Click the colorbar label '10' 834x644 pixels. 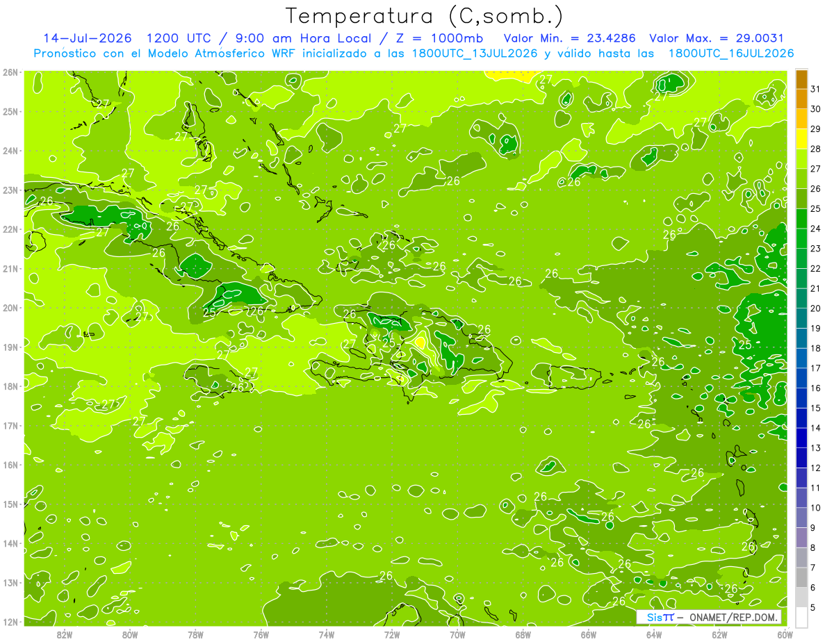pos(816,508)
